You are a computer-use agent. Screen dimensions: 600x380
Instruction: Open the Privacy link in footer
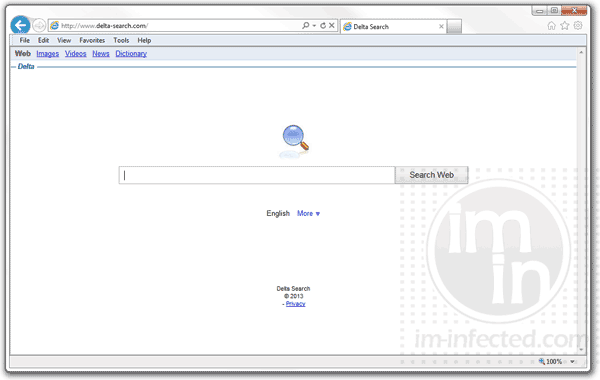pyautogui.click(x=296, y=304)
